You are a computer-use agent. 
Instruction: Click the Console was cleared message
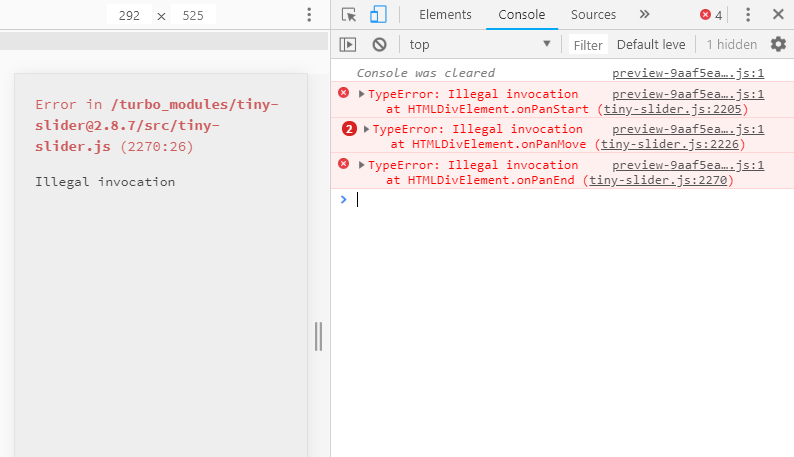[425, 73]
